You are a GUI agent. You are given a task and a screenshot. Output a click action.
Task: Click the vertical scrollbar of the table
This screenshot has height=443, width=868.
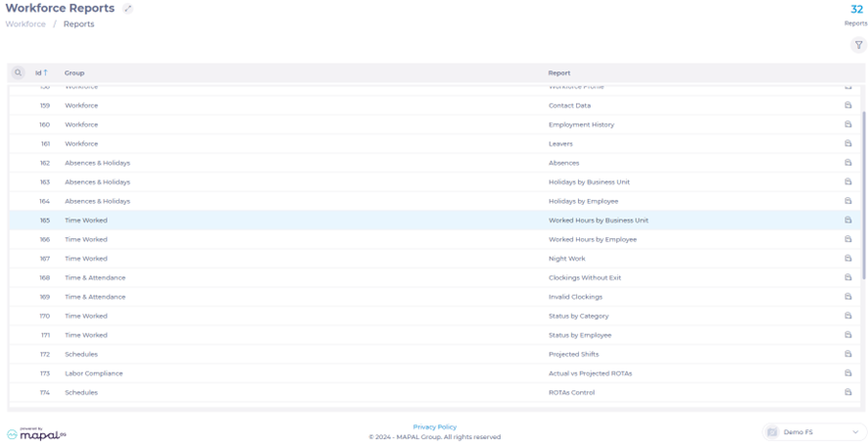[863, 195]
